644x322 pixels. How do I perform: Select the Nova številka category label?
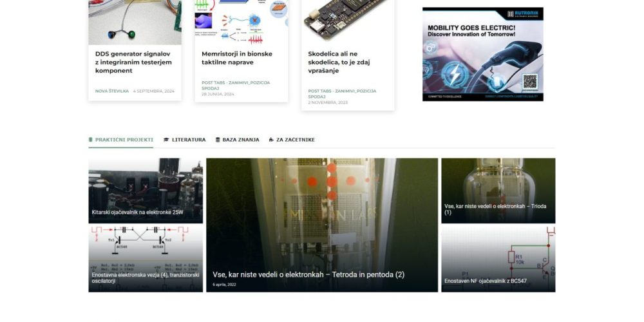(x=112, y=91)
